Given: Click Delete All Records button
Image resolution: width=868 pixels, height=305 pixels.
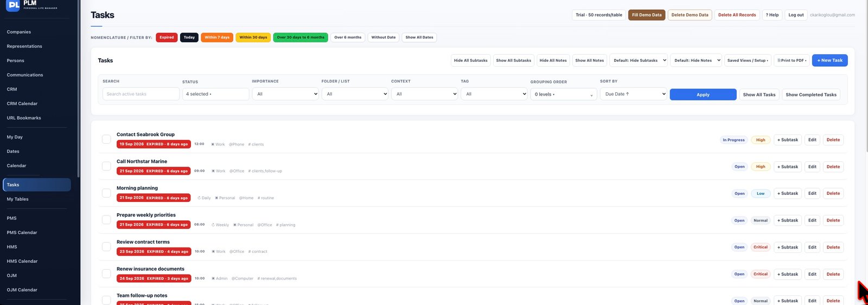Looking at the screenshot, I should (737, 15).
